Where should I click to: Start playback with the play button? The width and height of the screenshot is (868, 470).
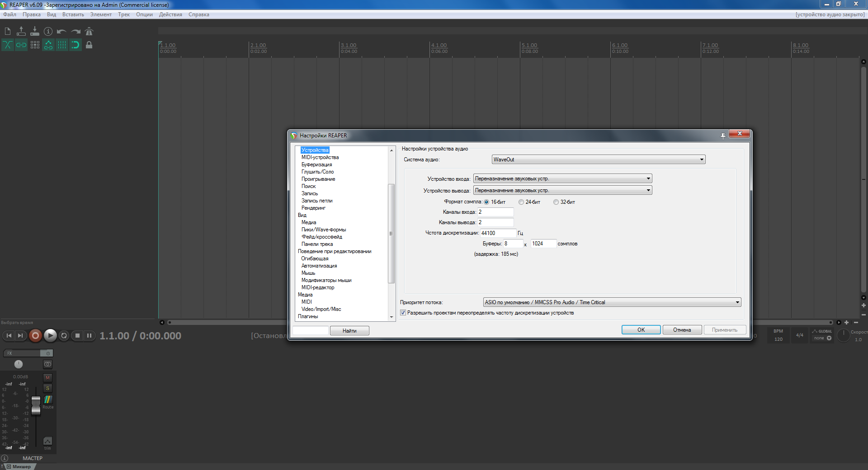pos(50,335)
